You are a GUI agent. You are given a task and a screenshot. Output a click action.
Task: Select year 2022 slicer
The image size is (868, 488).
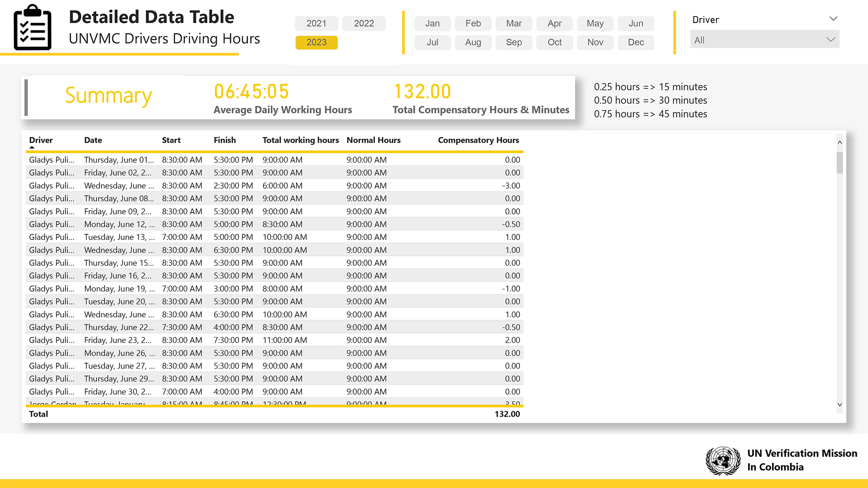(364, 23)
